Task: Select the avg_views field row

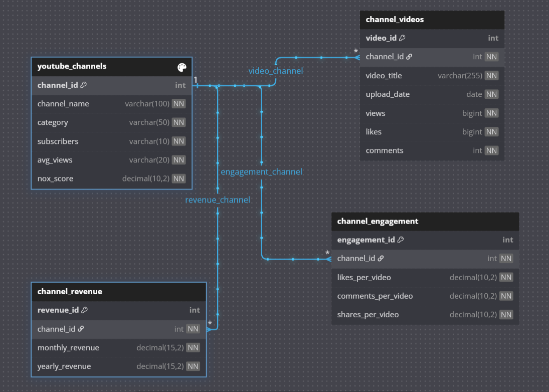Action: tap(112, 160)
